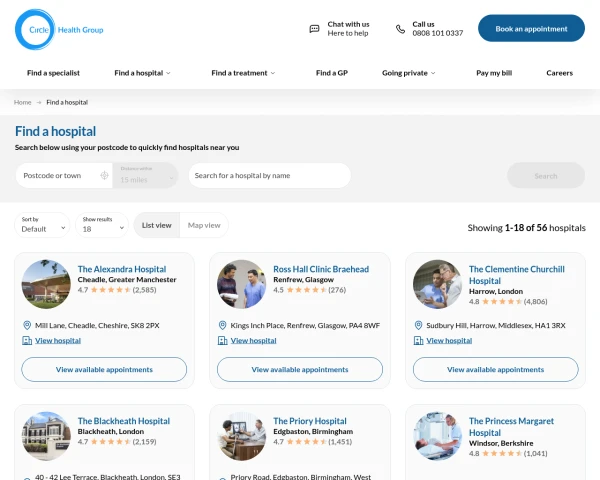Open Find a specialist page
The height and width of the screenshot is (480, 600).
point(53,73)
